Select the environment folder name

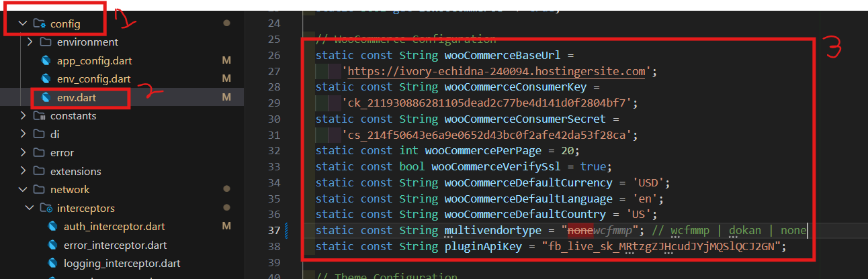click(x=87, y=42)
